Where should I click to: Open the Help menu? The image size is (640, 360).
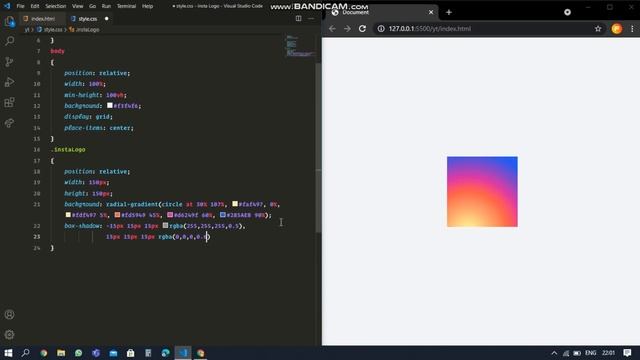147,6
